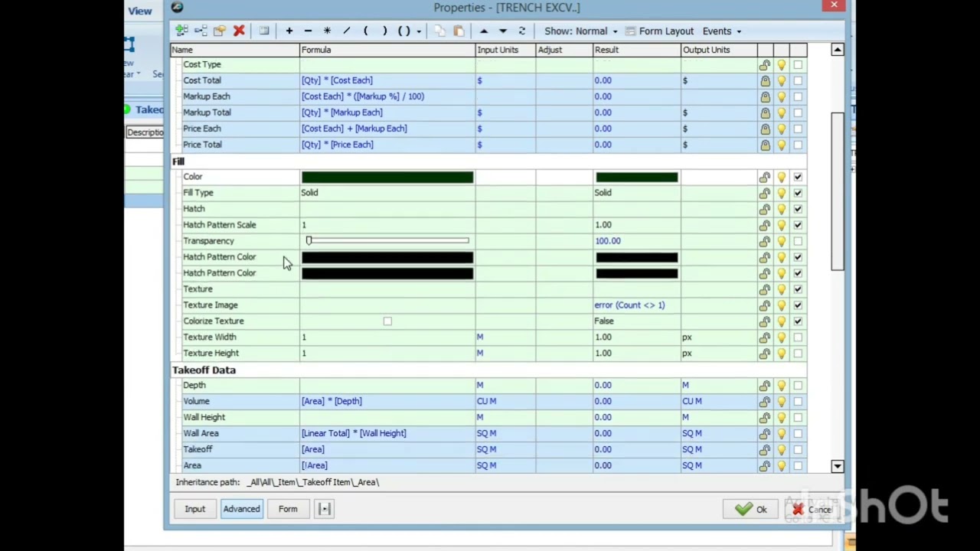980x551 pixels.
Task: Open the View menu in background window
Action: [139, 11]
